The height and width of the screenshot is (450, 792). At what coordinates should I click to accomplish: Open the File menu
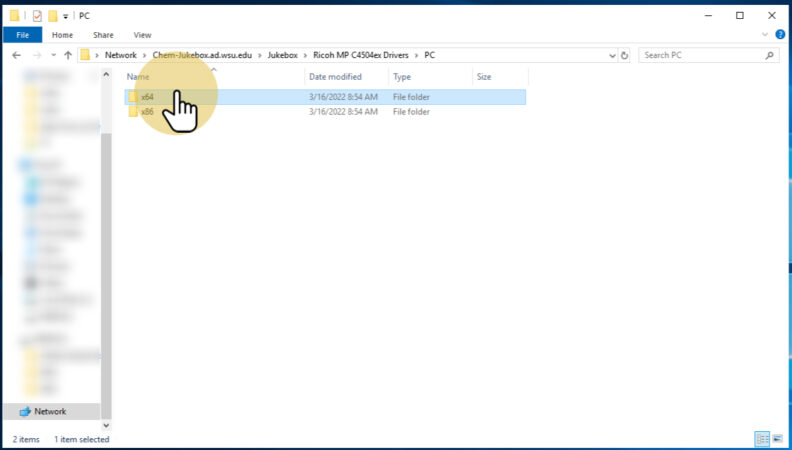pyautogui.click(x=21, y=34)
